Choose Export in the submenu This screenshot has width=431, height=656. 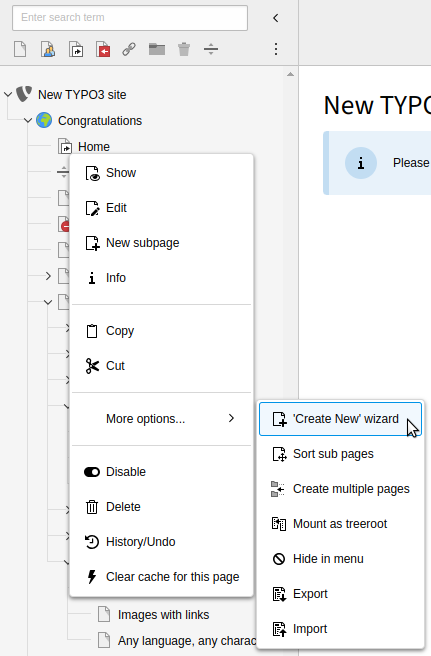click(340, 594)
